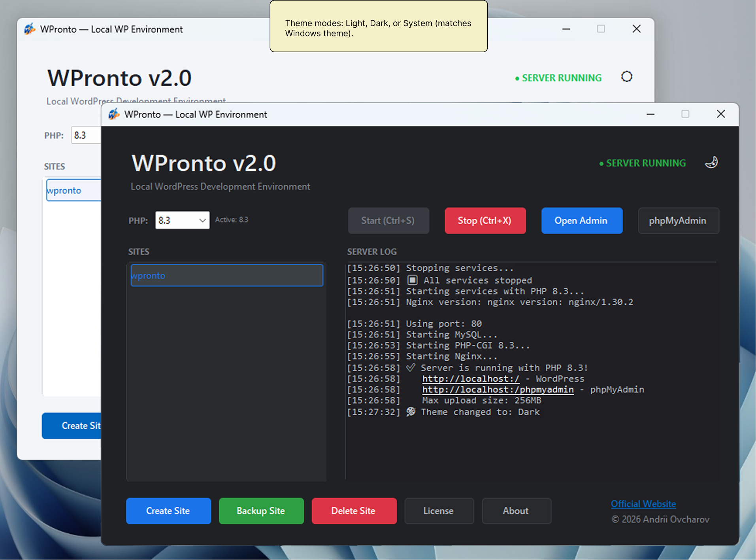This screenshot has width=756, height=560.
Task: Open the License dialog
Action: click(x=439, y=511)
